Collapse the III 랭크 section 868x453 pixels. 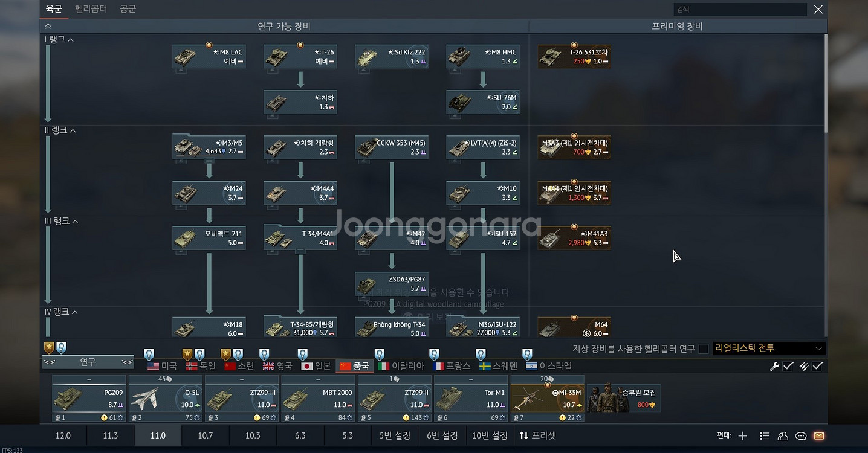[x=75, y=222]
